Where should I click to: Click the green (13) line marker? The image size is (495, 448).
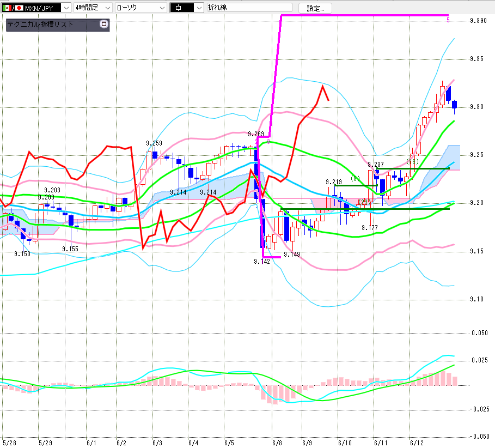click(x=413, y=161)
